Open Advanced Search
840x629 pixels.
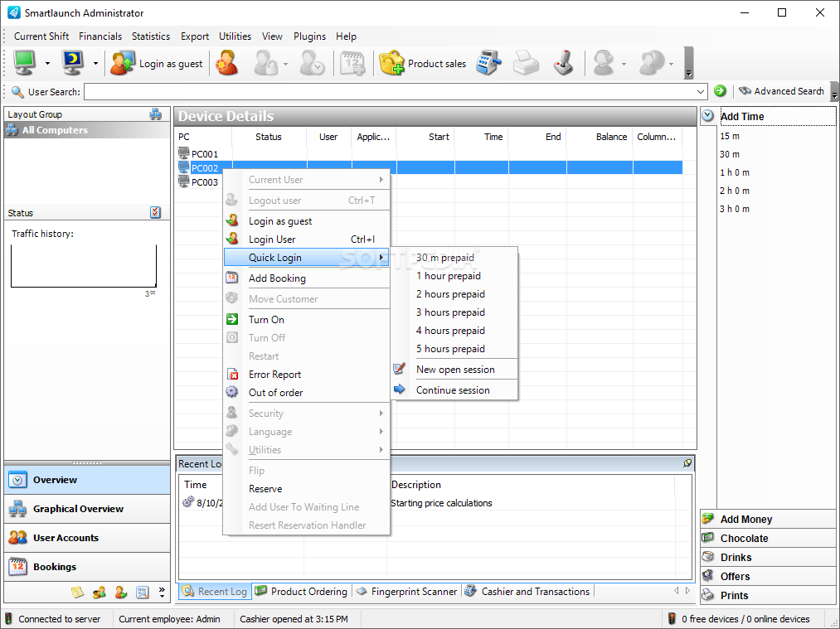coord(782,91)
